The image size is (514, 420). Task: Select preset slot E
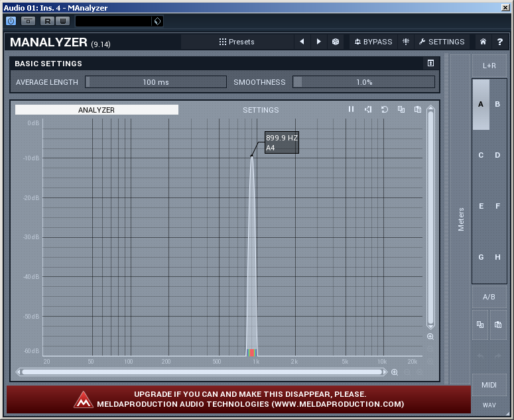(x=481, y=206)
